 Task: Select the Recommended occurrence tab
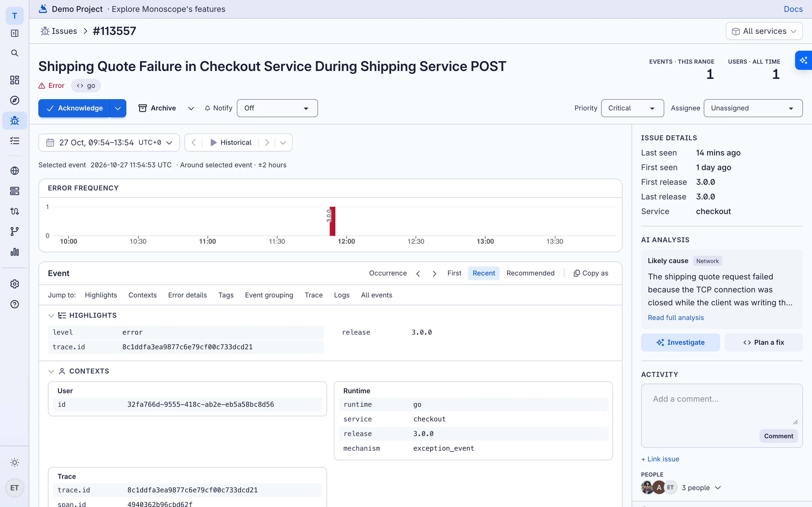530,273
